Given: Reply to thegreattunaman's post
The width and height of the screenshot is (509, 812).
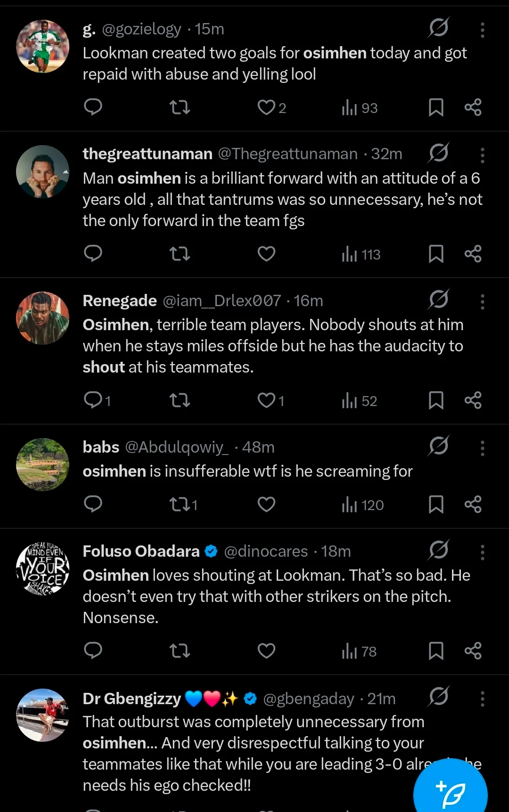Looking at the screenshot, I should coord(93,254).
